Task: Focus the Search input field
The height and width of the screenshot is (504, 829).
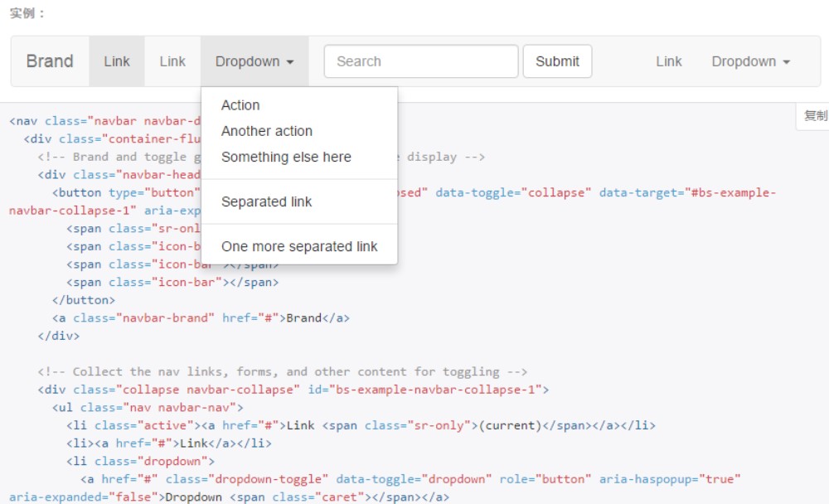Action: coord(420,61)
